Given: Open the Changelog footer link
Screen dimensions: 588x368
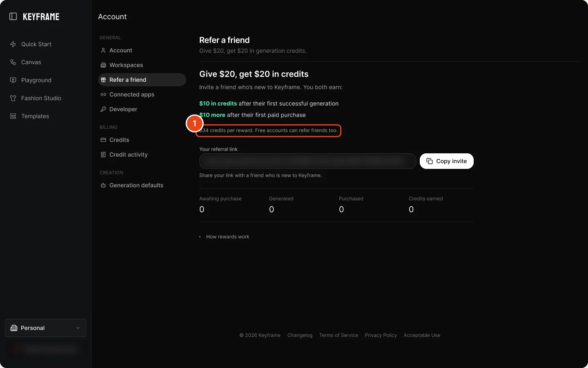Looking at the screenshot, I should (x=300, y=335).
